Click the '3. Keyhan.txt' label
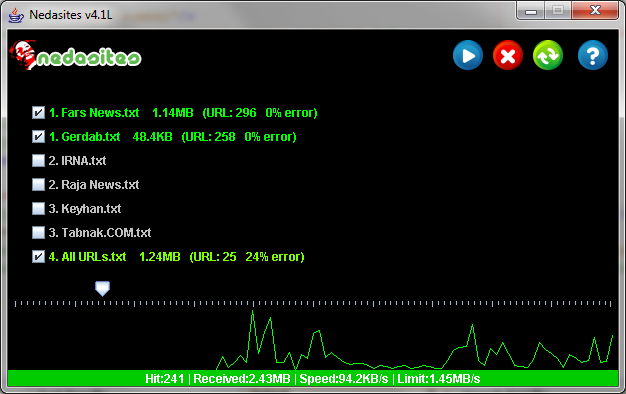626x394 pixels. click(85, 209)
